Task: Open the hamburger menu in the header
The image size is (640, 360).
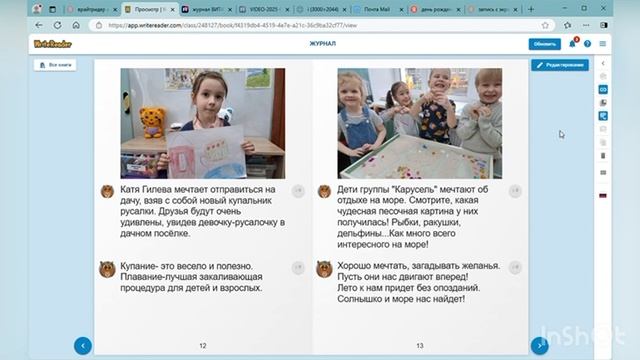Action: [602, 44]
